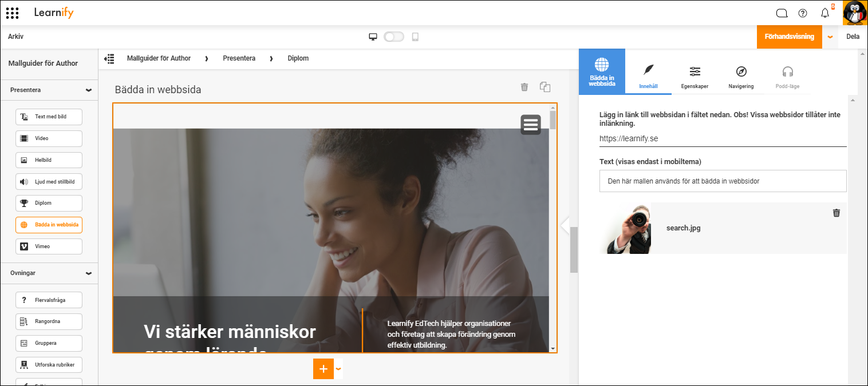Viewport: 868px width, 386px height.
Task: Go to Presentera breadcrumb
Action: [x=239, y=58]
